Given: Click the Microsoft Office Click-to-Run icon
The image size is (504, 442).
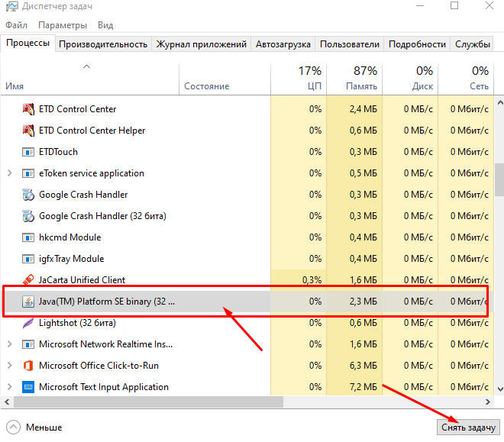Looking at the screenshot, I should coord(29,366).
